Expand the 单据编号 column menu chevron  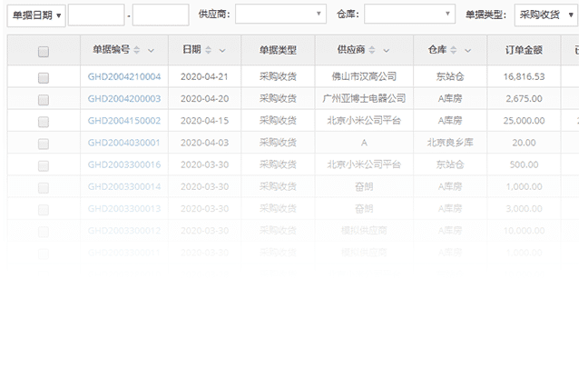tap(151, 50)
